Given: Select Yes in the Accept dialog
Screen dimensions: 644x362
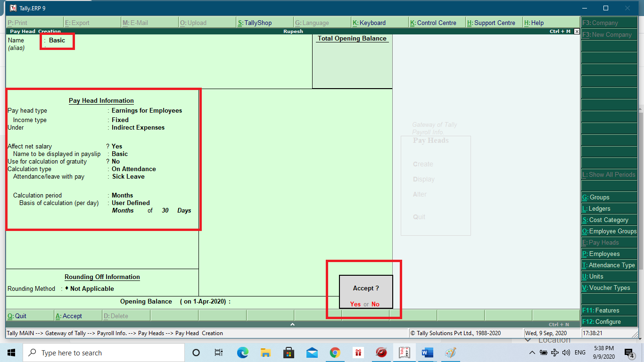Looking at the screenshot, I should pyautogui.click(x=355, y=304).
